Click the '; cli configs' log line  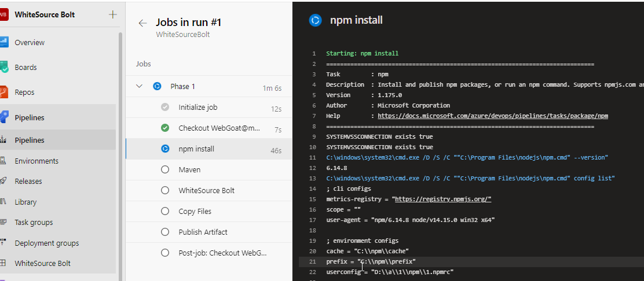[348, 188]
